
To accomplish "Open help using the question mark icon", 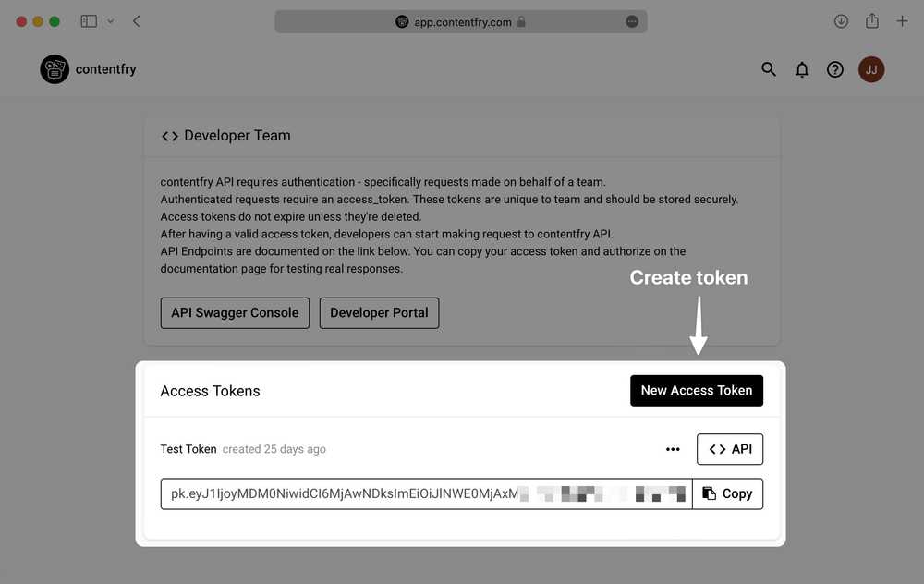I will (834, 68).
